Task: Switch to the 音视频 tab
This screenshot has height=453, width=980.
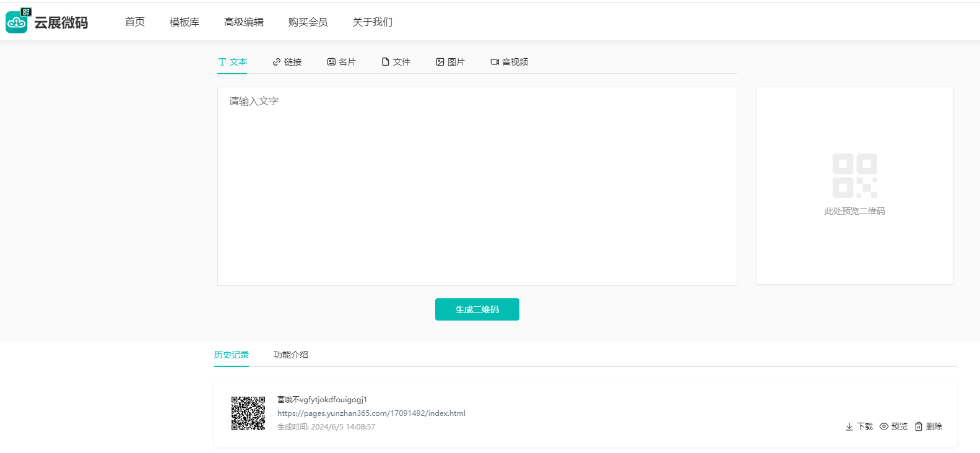Action: point(510,62)
